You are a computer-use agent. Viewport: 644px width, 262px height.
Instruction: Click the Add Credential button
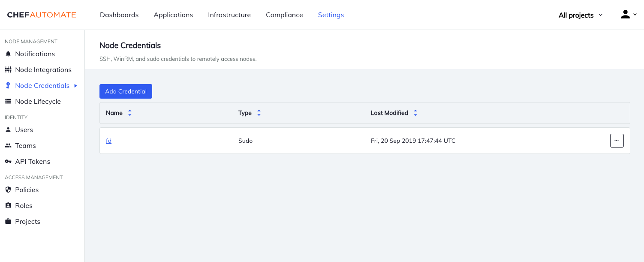point(126,91)
